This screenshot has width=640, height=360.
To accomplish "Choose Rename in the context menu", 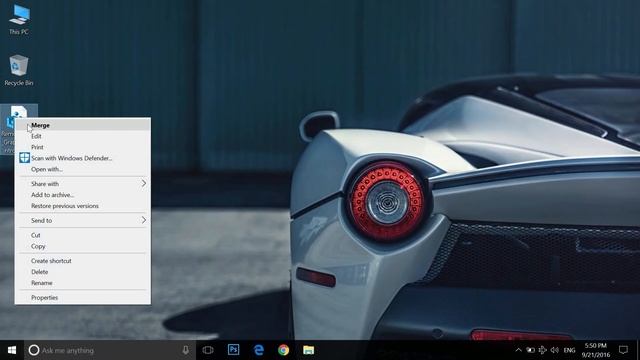I will point(82,282).
